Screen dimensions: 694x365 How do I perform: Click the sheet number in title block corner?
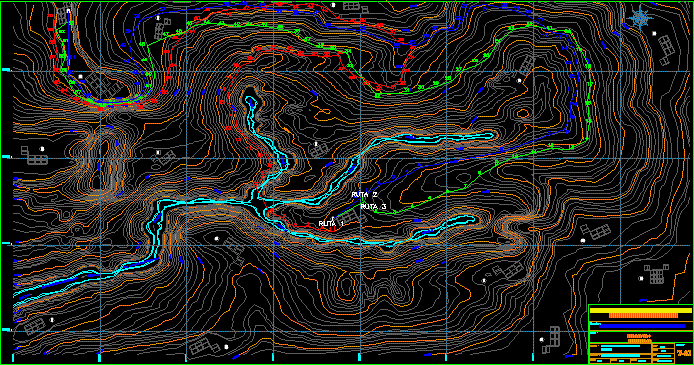click(x=683, y=353)
